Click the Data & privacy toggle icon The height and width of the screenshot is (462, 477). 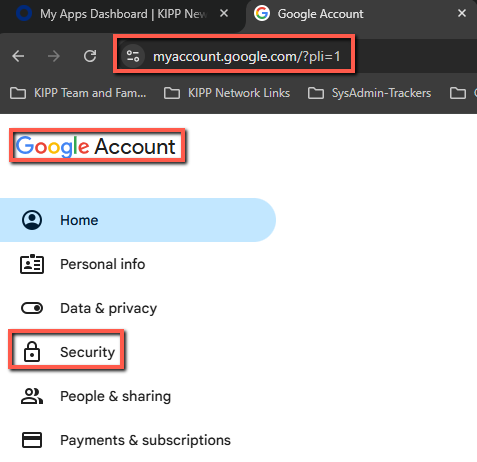click(32, 308)
